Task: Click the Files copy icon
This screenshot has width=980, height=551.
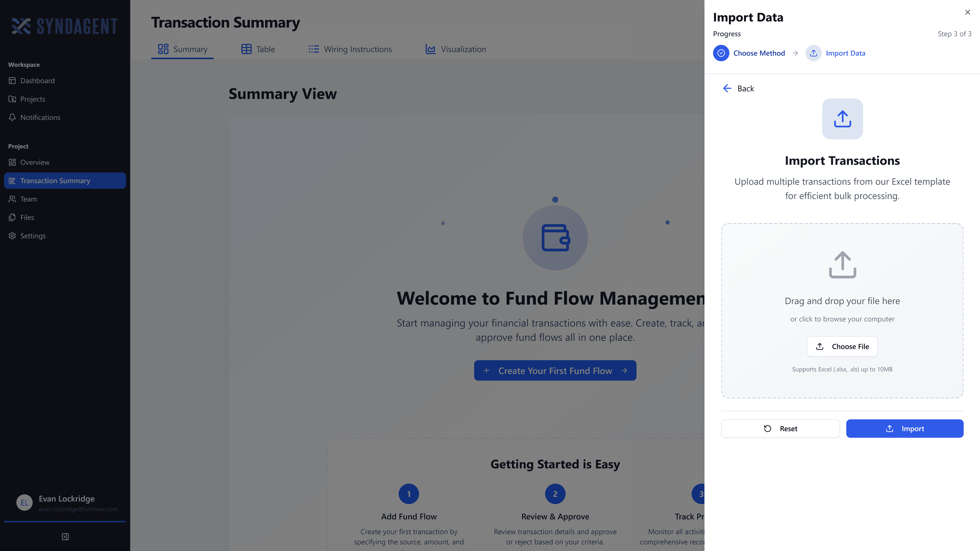Action: coord(12,217)
